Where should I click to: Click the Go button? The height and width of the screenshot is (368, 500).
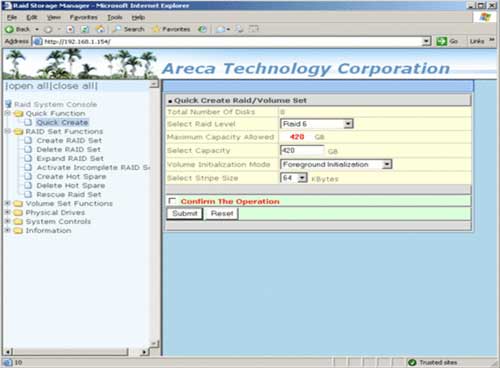click(x=447, y=42)
